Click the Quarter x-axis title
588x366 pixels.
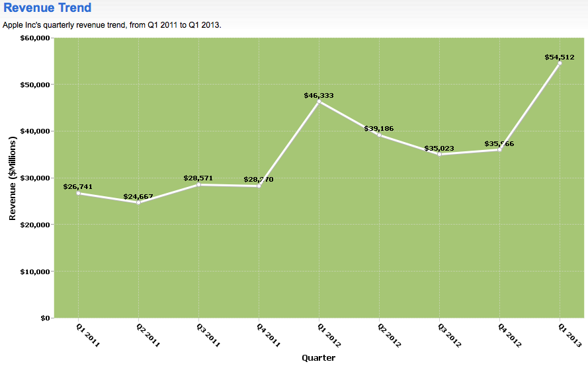point(318,358)
